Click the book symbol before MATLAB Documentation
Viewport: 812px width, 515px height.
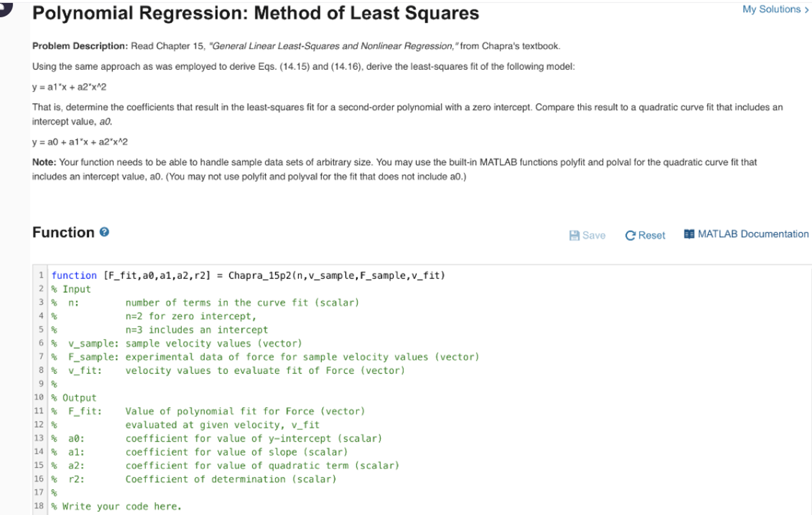click(688, 234)
